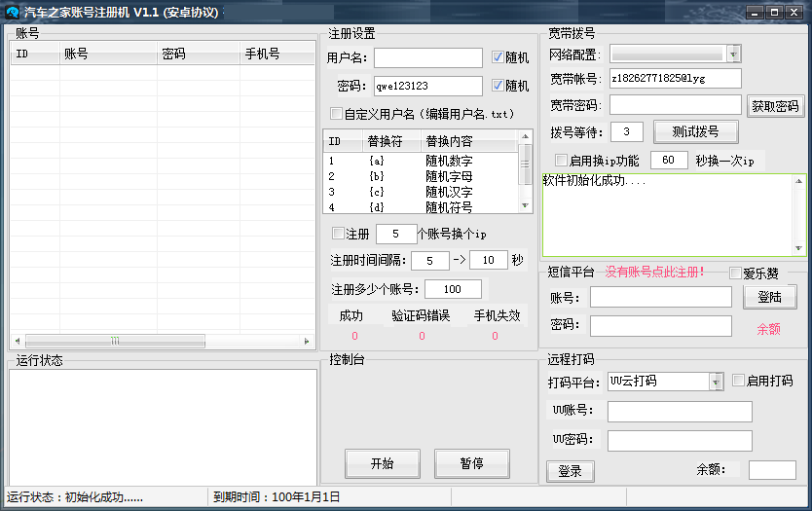
Task: Open the 网络配置 dropdown
Action: [733, 54]
